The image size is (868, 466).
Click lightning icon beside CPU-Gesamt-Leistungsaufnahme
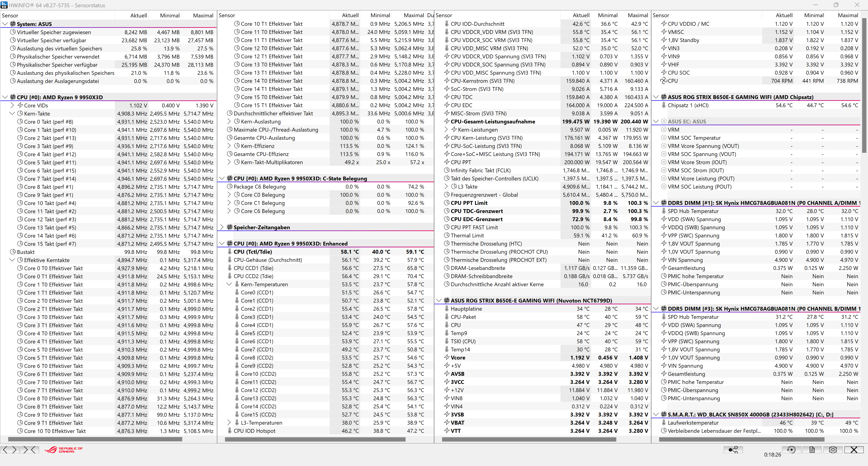tap(447, 121)
